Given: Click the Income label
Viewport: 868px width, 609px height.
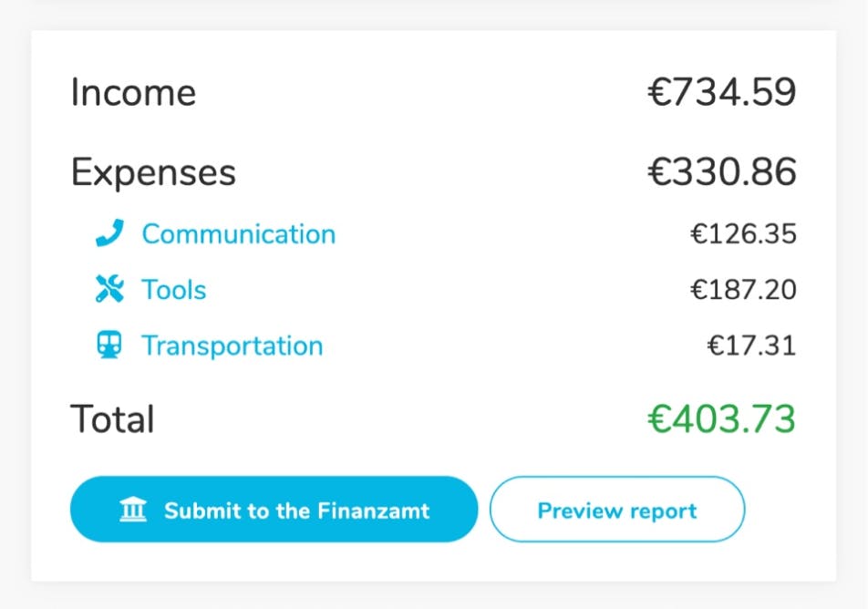Looking at the screenshot, I should pos(133,93).
